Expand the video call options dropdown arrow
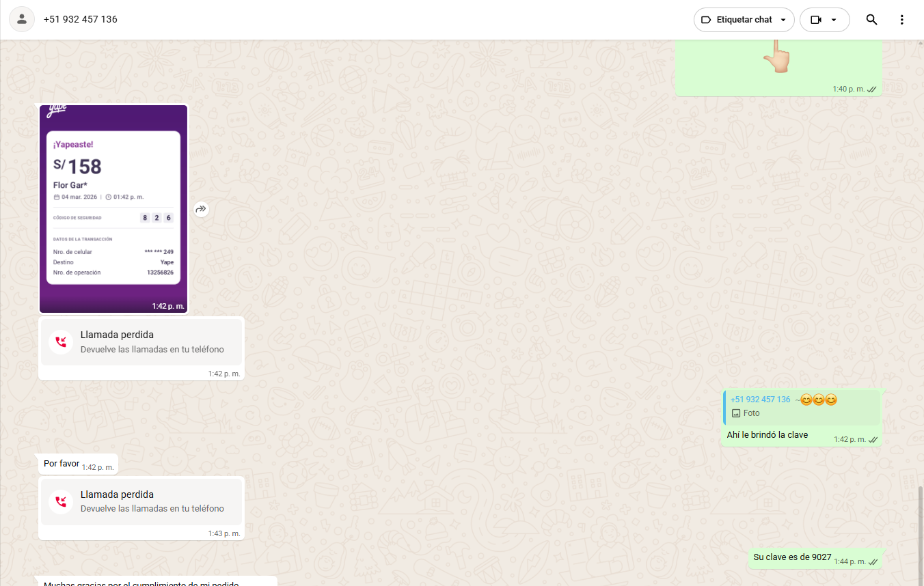The width and height of the screenshot is (924, 586). tap(834, 20)
